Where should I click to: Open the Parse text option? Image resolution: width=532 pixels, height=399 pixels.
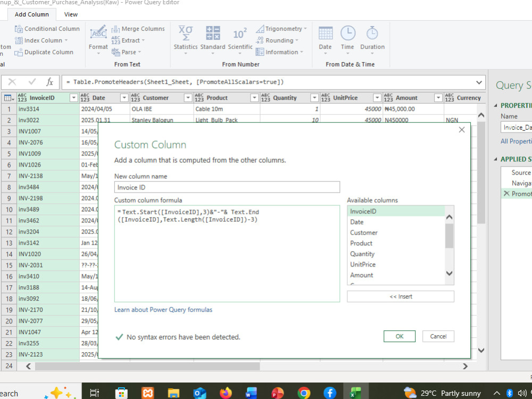click(x=127, y=52)
